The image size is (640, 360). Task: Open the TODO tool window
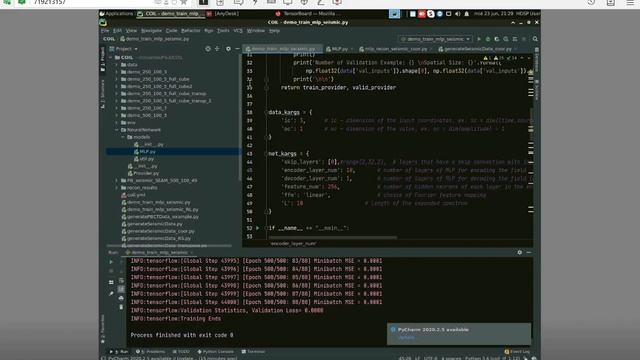click(x=181, y=351)
